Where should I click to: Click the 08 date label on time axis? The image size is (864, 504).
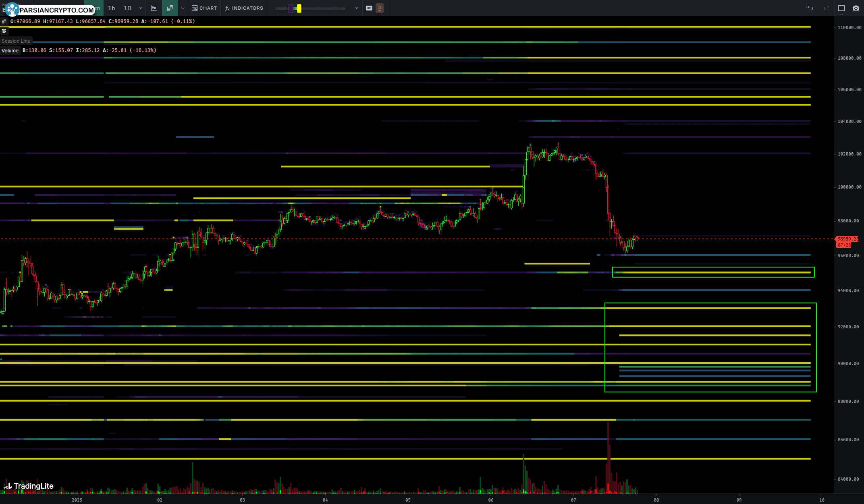point(656,500)
